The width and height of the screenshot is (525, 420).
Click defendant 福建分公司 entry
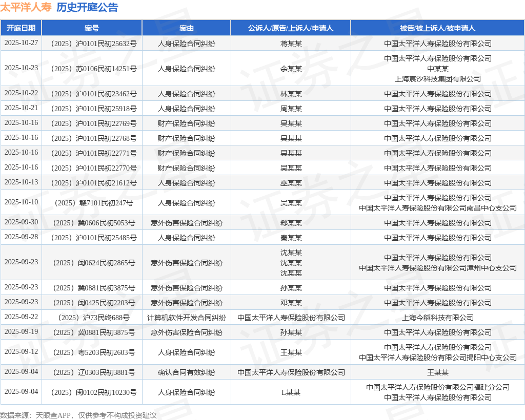pos(438,387)
